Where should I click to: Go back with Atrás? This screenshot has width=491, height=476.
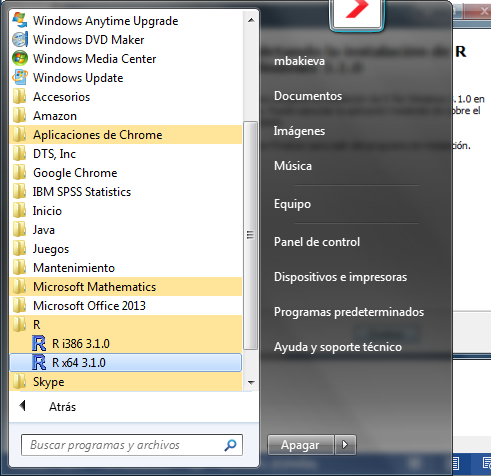click(x=62, y=406)
